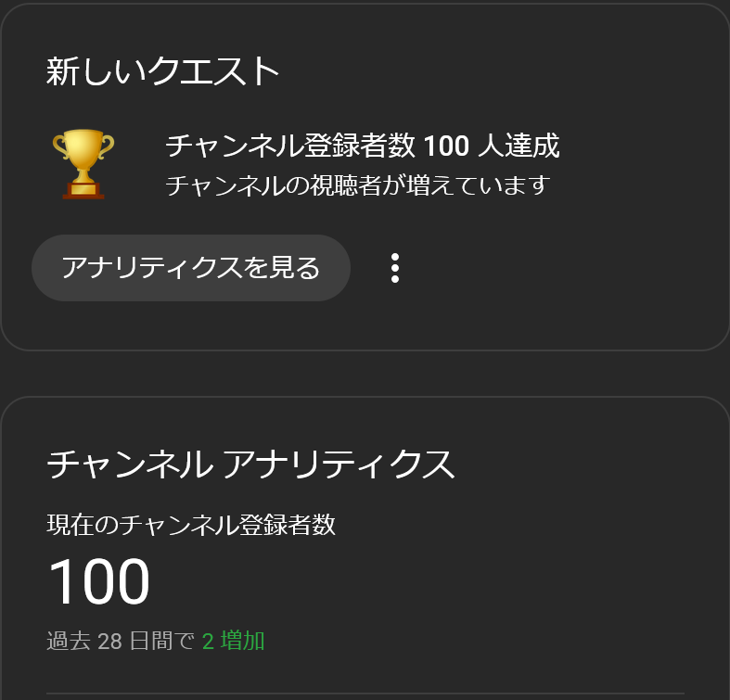
Task: Click the gold trophy icon
Action: point(83,163)
